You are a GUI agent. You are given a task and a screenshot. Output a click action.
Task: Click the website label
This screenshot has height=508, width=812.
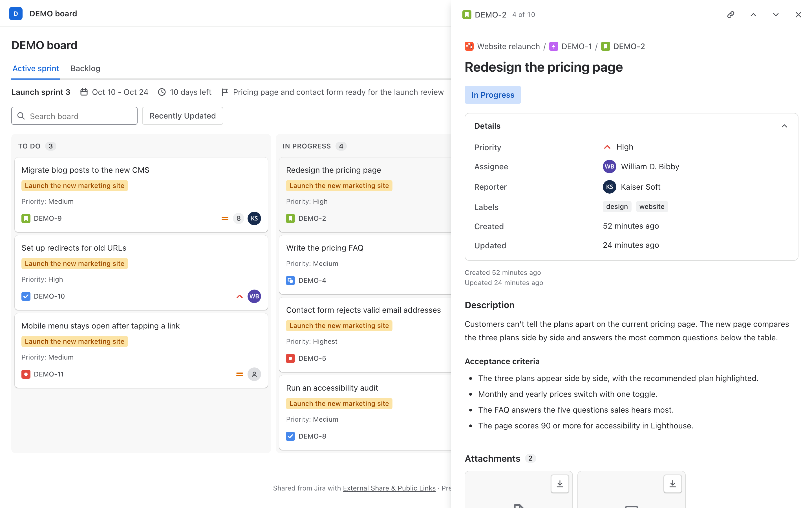coord(652,207)
